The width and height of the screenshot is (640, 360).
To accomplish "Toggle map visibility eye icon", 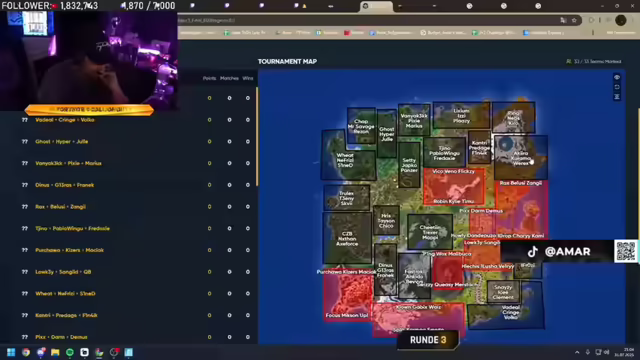I will point(617,78).
